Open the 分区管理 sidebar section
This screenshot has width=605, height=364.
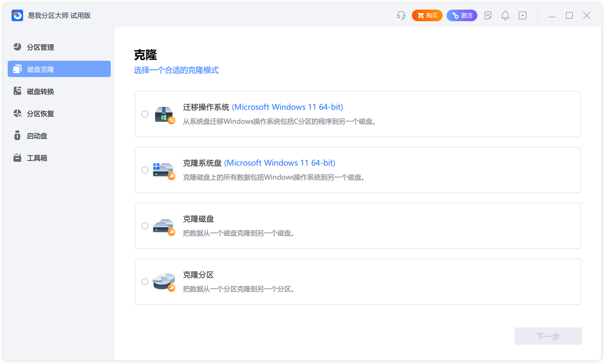(x=59, y=47)
